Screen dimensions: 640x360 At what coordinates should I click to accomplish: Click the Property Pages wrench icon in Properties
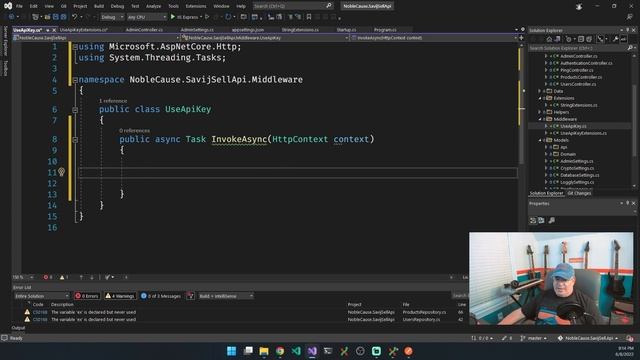point(551,220)
